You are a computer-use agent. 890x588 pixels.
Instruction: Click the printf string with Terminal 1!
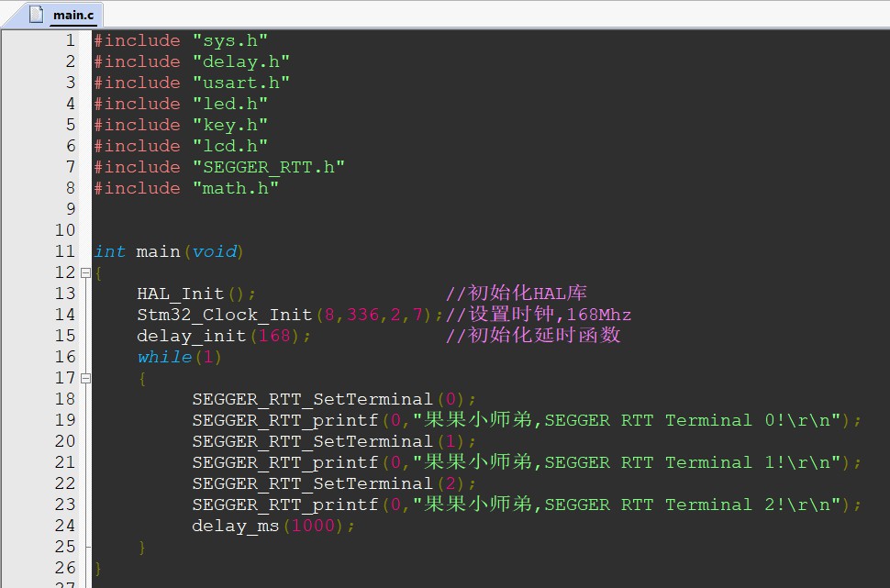tap(627, 462)
